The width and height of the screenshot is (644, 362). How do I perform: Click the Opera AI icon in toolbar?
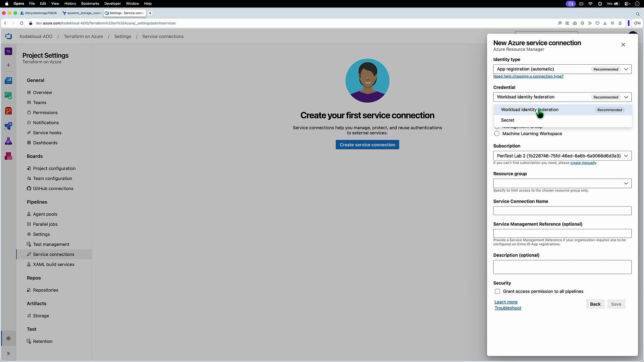pos(637,23)
